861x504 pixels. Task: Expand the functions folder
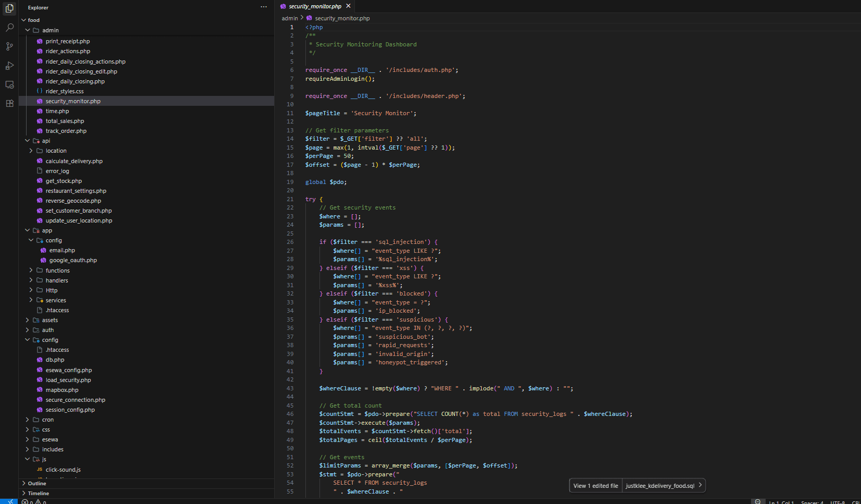pos(31,271)
